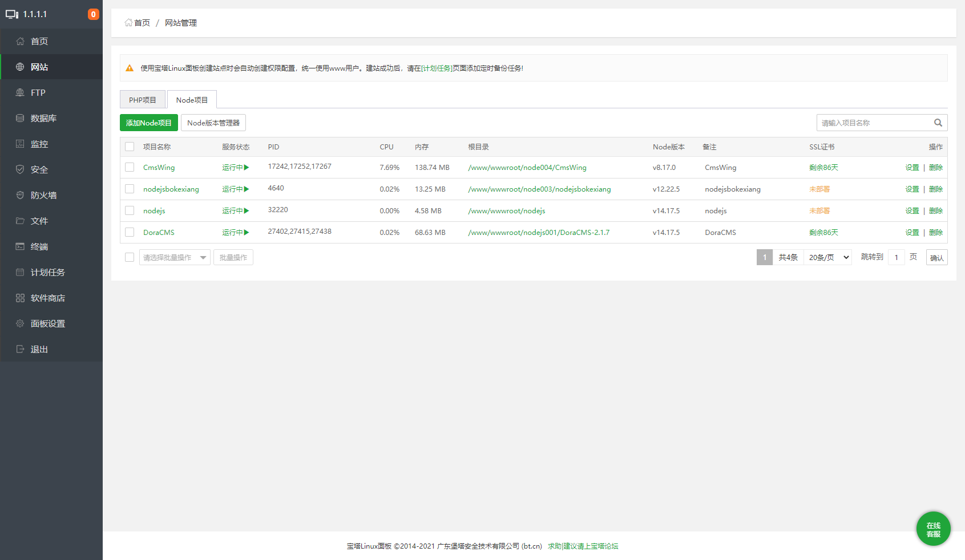Click the running status arrow for CmsWing
The width and height of the screenshot is (965, 560).
[247, 168]
